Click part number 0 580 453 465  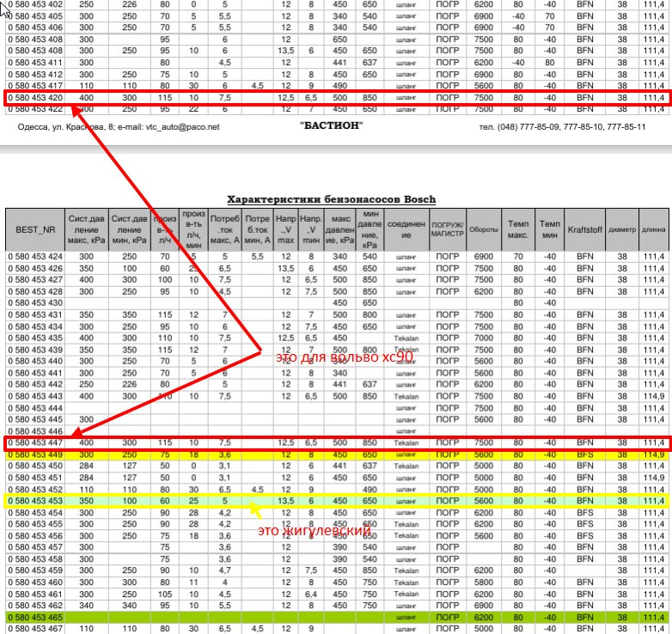35,618
